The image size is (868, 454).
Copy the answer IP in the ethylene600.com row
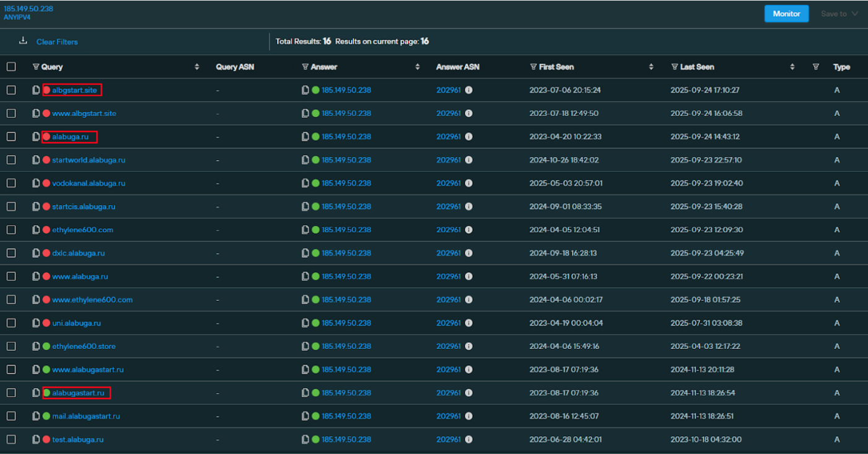(x=305, y=230)
